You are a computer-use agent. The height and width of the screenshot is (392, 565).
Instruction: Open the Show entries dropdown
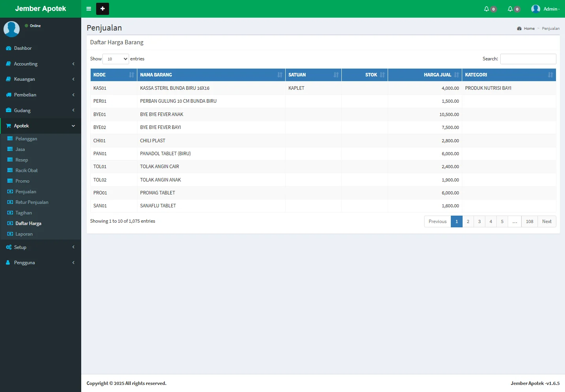pyautogui.click(x=116, y=59)
